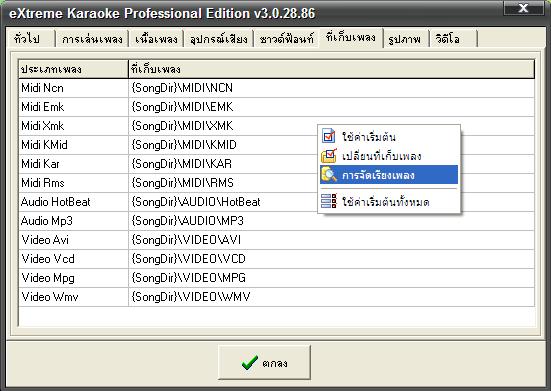Select ใช้ค่าเริ่มต้นทั้งหมด menu entry

pyautogui.click(x=389, y=202)
